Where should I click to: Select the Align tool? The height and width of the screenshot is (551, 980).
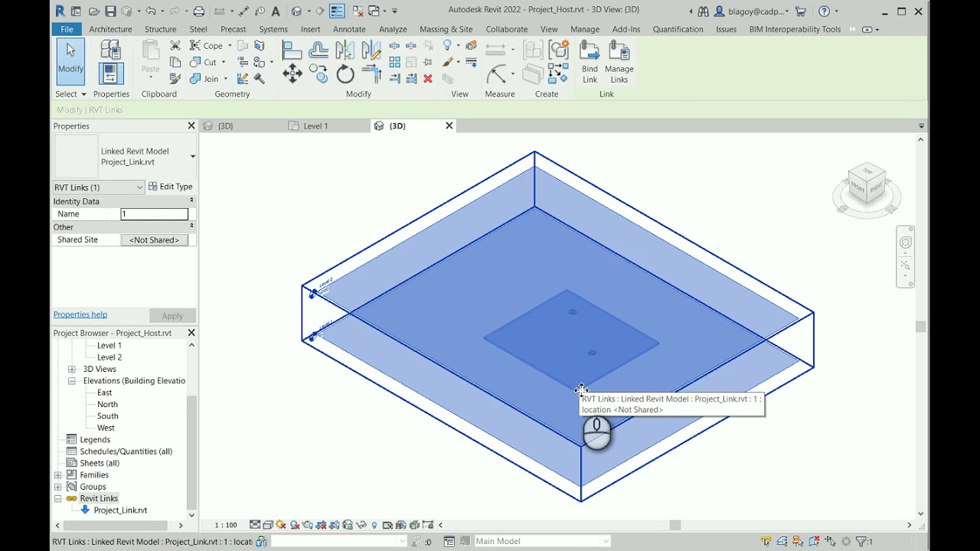point(292,51)
